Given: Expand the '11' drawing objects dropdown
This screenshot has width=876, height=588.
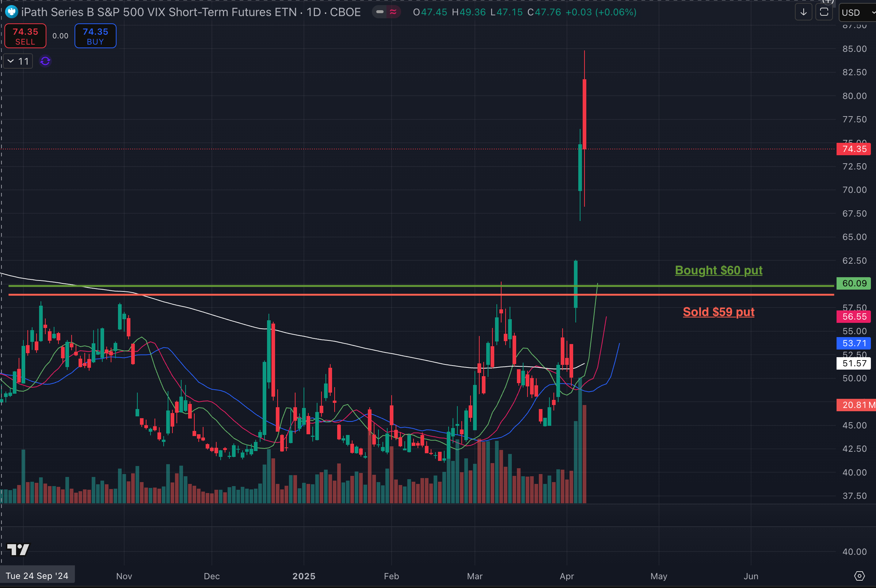Looking at the screenshot, I should coord(18,61).
